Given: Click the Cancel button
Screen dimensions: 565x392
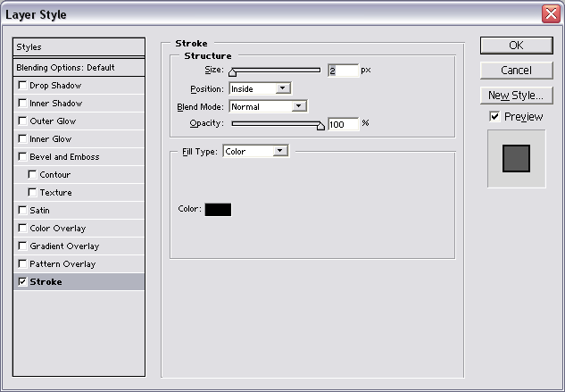Looking at the screenshot, I should point(517,71).
